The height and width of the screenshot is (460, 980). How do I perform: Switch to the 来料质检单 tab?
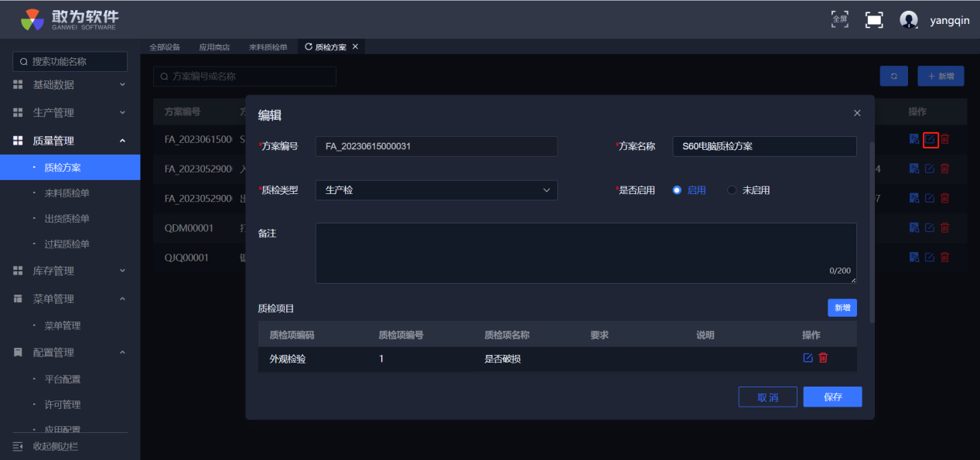268,47
